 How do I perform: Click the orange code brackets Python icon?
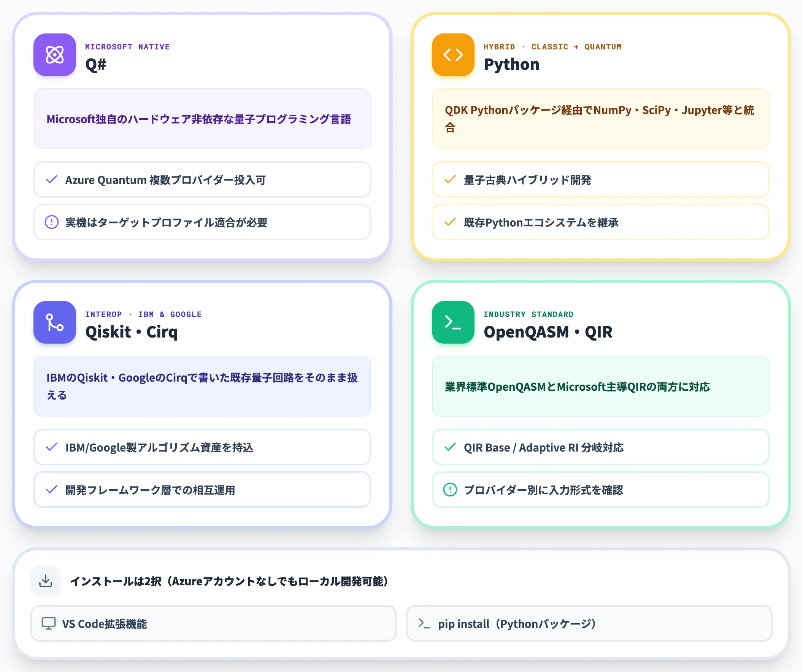click(453, 55)
